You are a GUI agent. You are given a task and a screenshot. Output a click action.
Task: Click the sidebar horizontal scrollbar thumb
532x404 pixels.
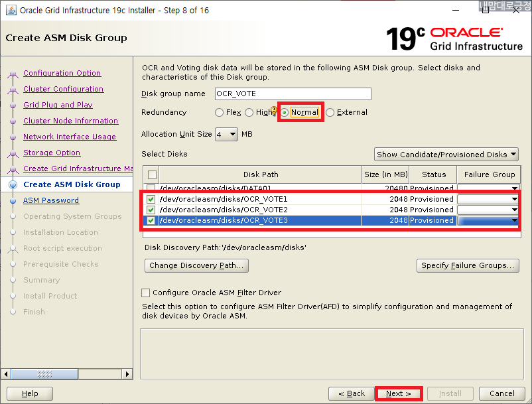(44, 374)
